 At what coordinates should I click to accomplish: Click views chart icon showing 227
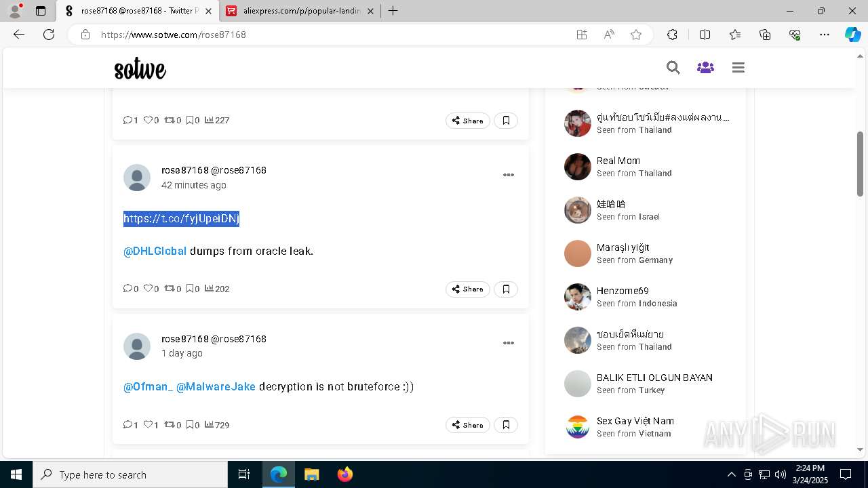(x=210, y=120)
